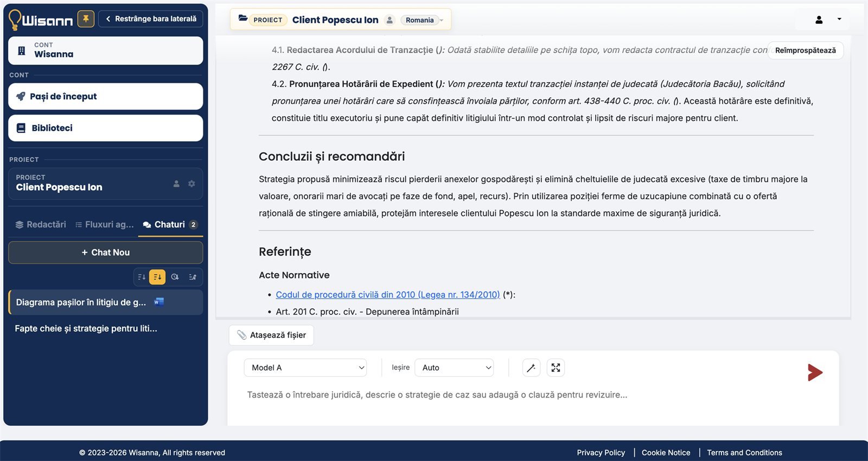Click header title Client Popescu Ion
Screen dimensions: 868x461
(x=335, y=20)
